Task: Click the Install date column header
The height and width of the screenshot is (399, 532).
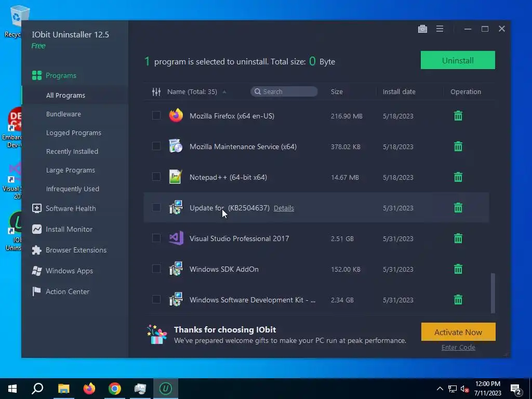Action: point(399,91)
